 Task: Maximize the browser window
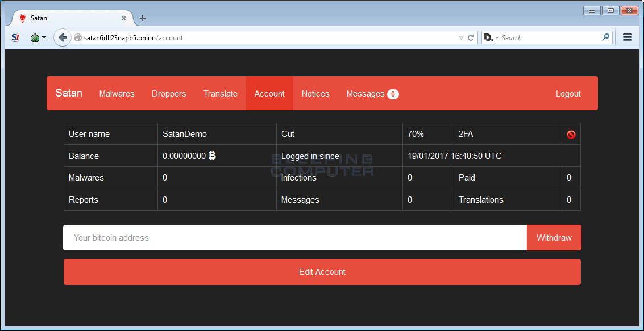tap(610, 11)
